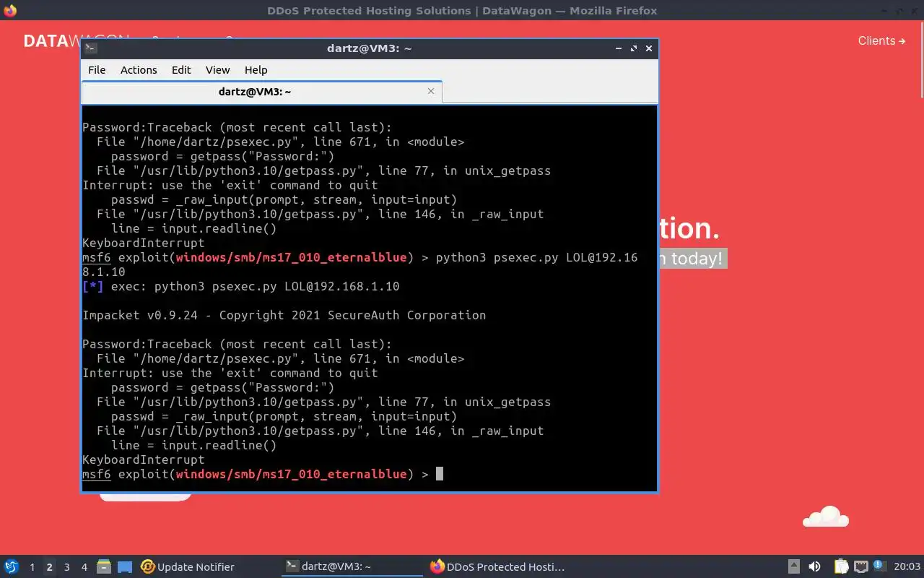
Task: Open the View menu in the terminal
Action: 217,70
